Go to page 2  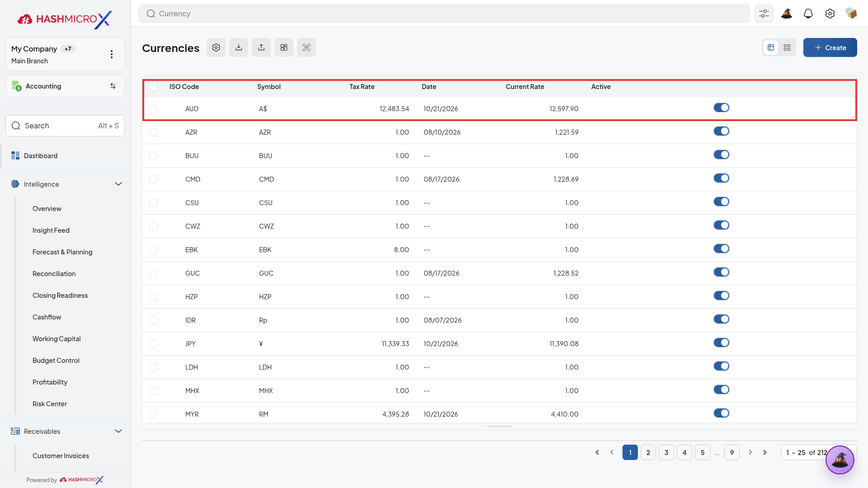coord(648,452)
